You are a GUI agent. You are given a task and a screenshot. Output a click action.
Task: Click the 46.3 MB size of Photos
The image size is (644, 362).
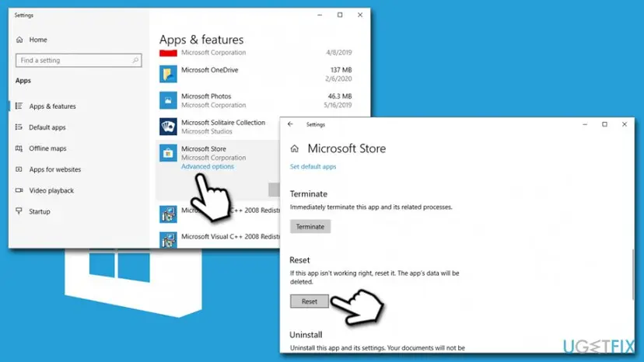click(x=340, y=96)
